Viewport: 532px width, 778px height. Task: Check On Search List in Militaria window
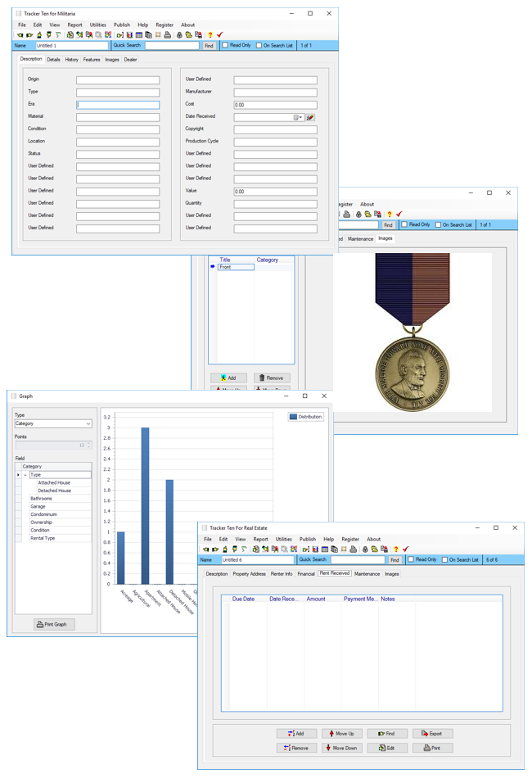click(259, 46)
